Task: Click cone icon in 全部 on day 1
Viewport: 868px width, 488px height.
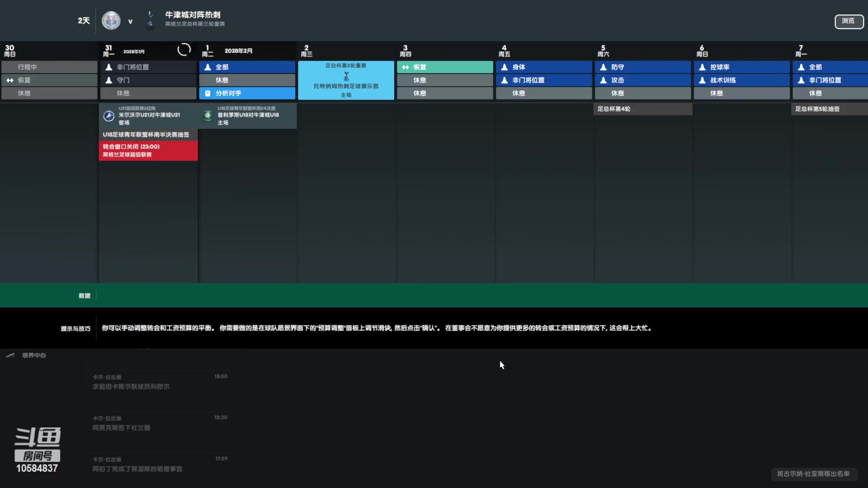Action: pyautogui.click(x=208, y=67)
